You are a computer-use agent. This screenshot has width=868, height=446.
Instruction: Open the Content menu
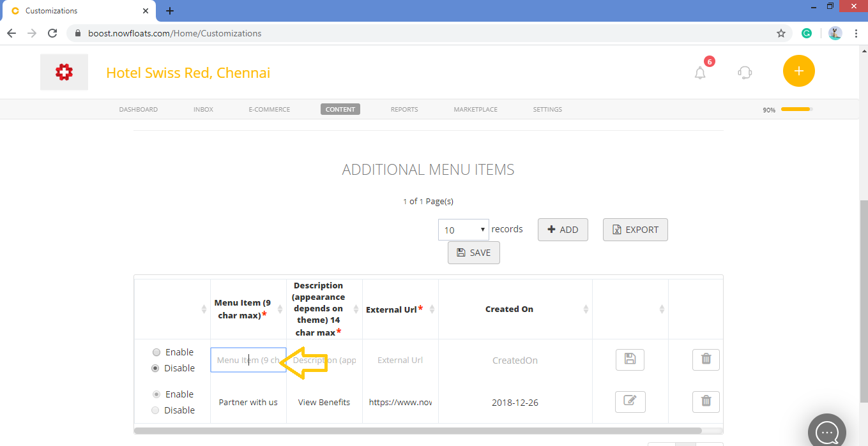(x=340, y=109)
